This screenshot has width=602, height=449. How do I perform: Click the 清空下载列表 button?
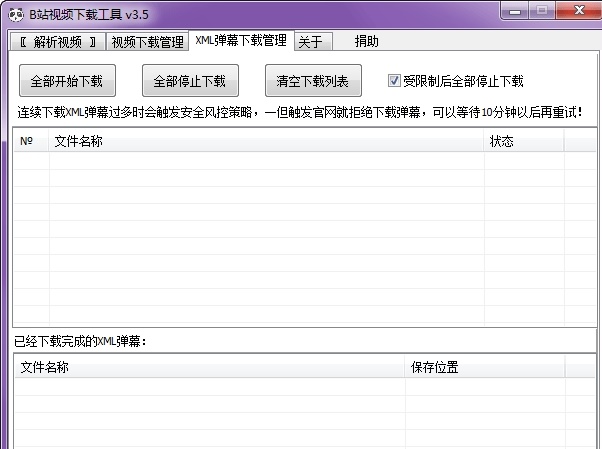coord(313,81)
